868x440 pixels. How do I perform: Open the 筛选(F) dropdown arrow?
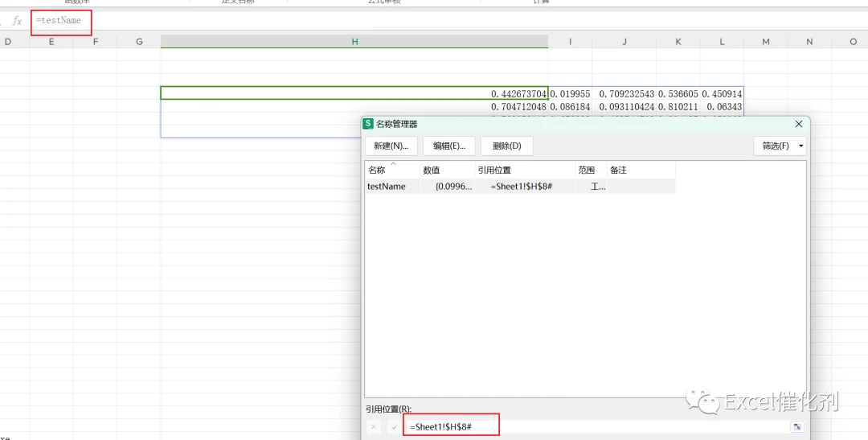[x=801, y=146]
